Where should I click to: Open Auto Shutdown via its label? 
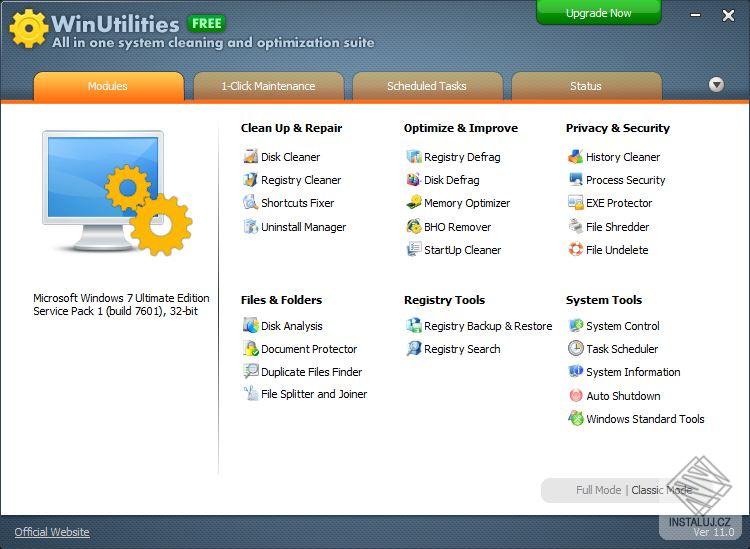(623, 396)
